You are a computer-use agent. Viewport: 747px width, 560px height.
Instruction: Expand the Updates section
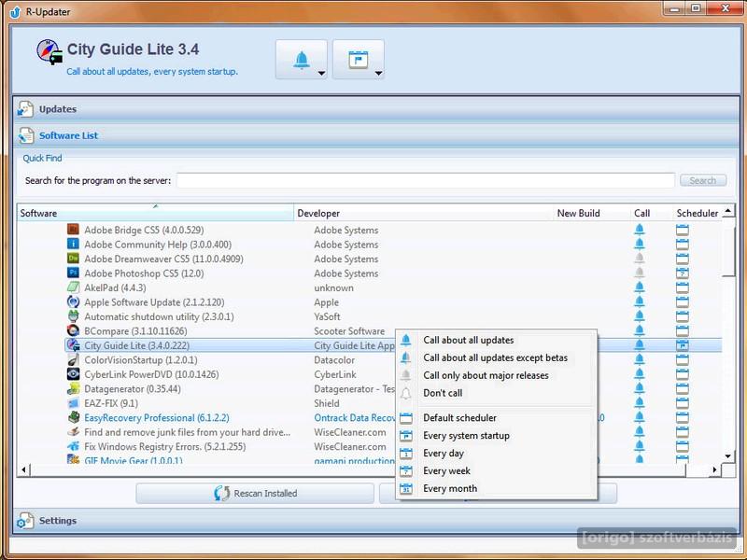click(x=377, y=109)
